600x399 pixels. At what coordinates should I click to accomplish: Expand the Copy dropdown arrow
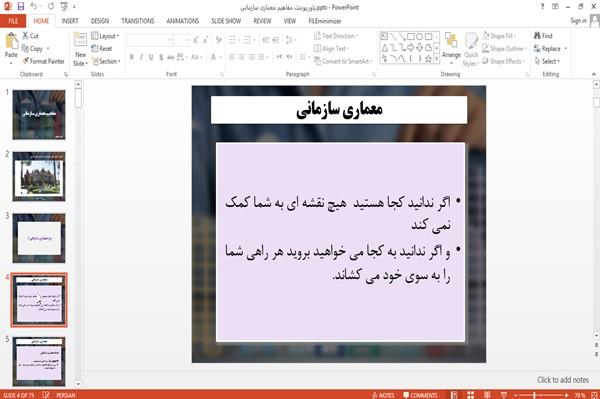point(48,49)
